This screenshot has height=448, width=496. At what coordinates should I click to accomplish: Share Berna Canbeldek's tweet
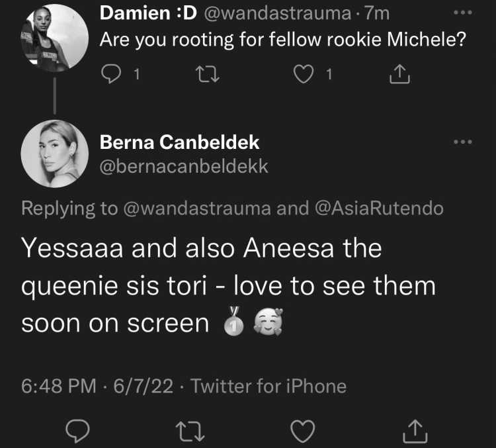click(415, 431)
